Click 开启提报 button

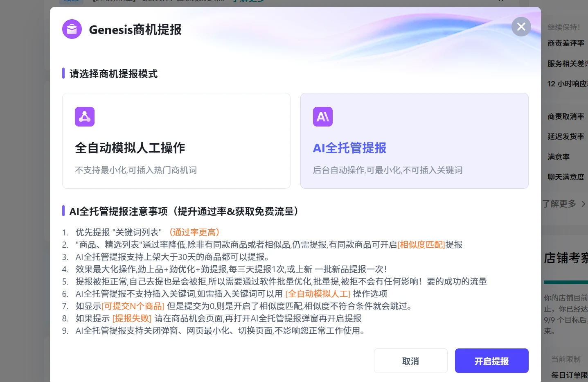pos(492,361)
